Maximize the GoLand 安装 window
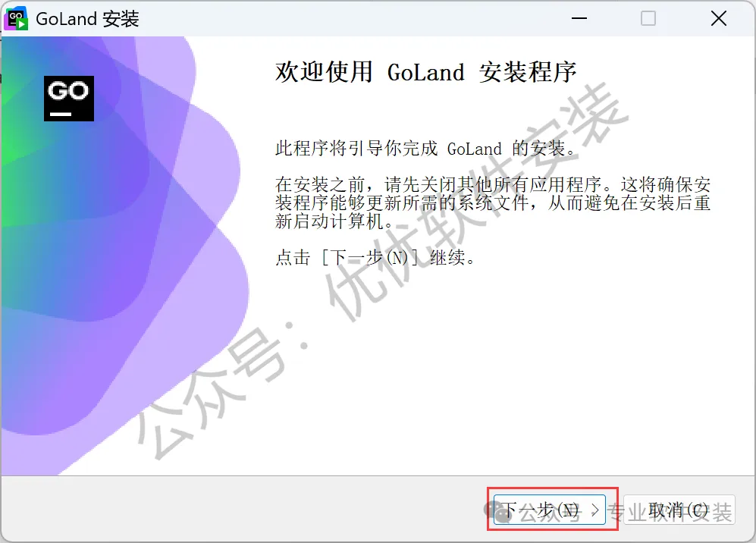Image resolution: width=756 pixels, height=543 pixels. pyautogui.click(x=648, y=19)
